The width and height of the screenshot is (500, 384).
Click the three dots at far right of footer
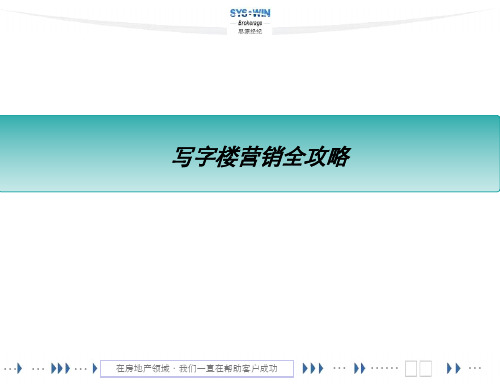pos(475,368)
